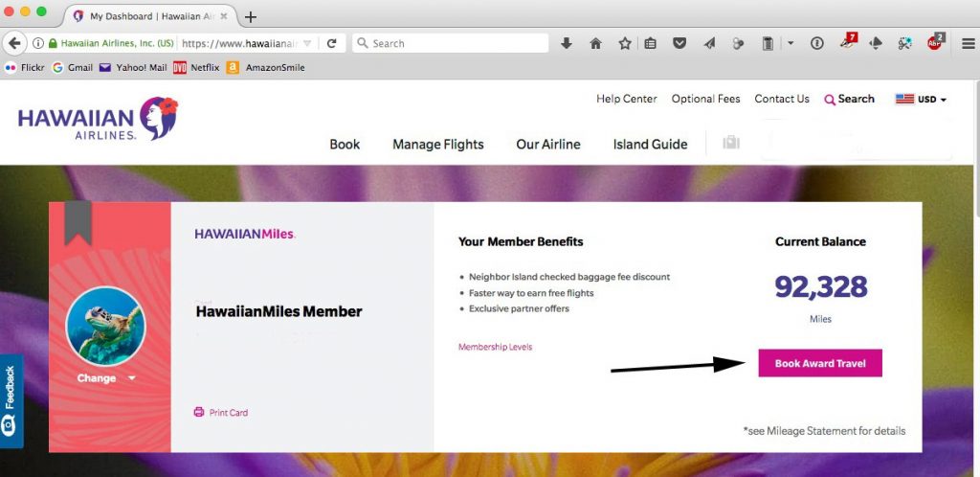Open the Our Airline menu

point(548,145)
